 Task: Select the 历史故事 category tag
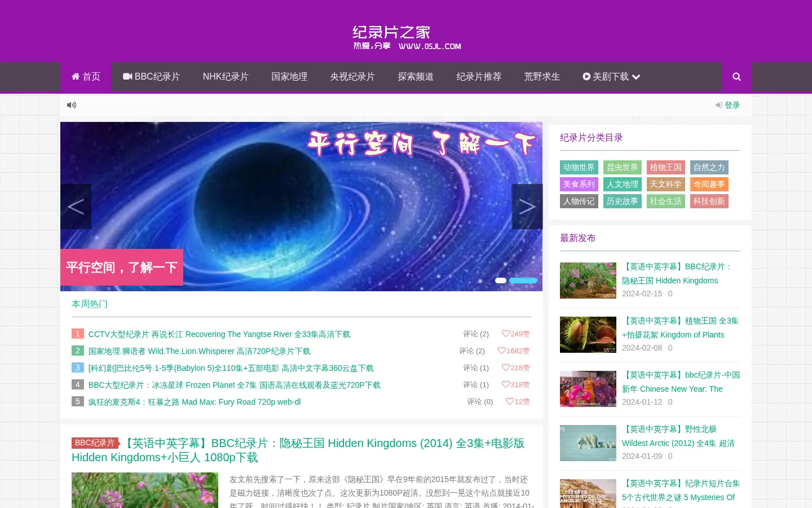coord(623,201)
